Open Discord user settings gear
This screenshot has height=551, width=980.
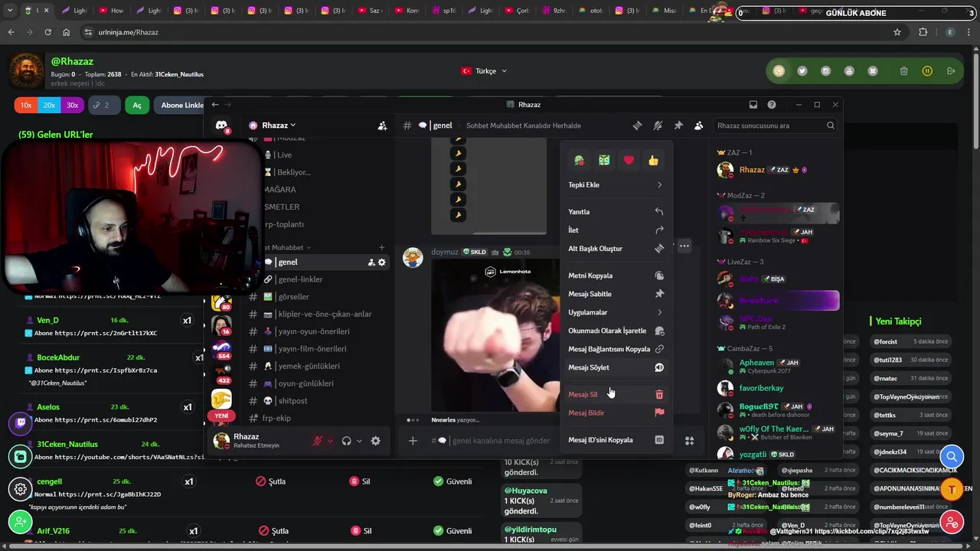(x=375, y=441)
